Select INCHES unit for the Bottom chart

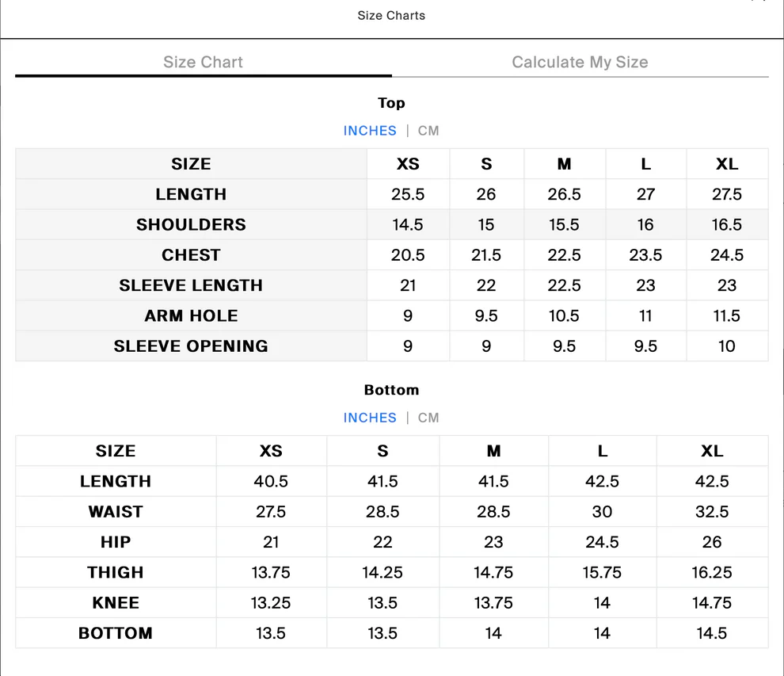coord(370,418)
